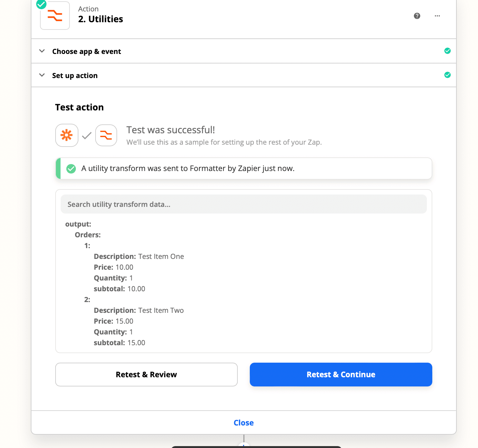The height and width of the screenshot is (448, 478).
Task: Click the utility transform sent notification text
Action: click(x=188, y=168)
